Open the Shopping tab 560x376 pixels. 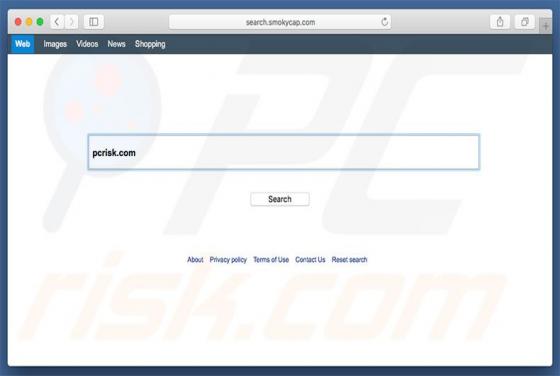[150, 44]
